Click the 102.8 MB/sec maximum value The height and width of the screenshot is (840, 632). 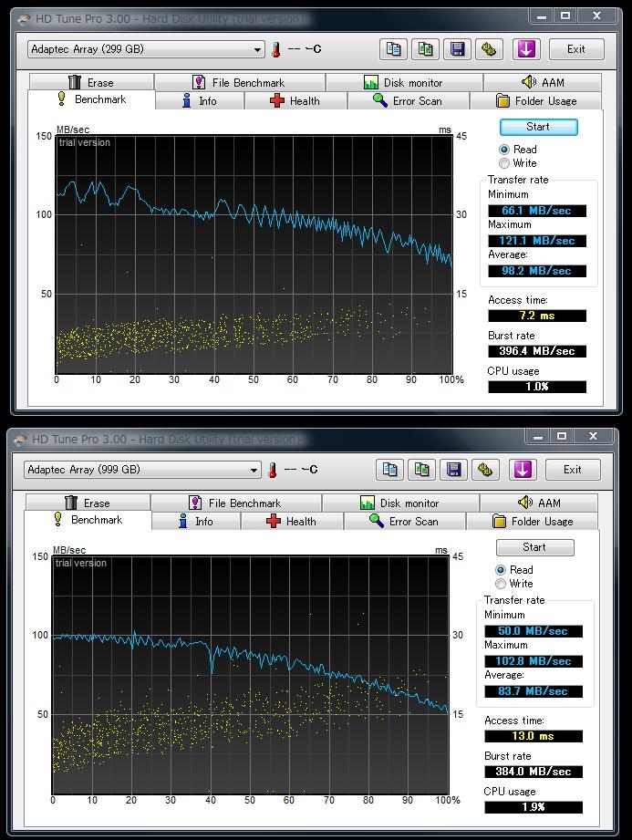tap(534, 661)
